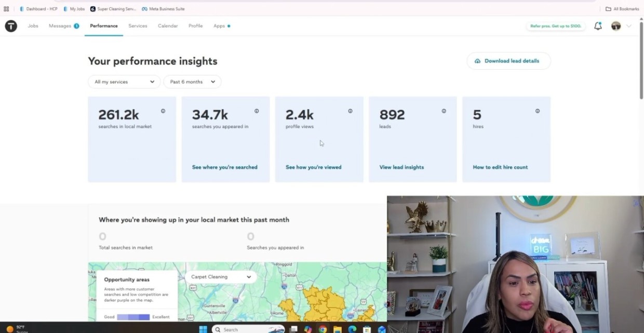The image size is (644, 333).
Task: Click Opportunity areas panel title
Action: (x=127, y=279)
